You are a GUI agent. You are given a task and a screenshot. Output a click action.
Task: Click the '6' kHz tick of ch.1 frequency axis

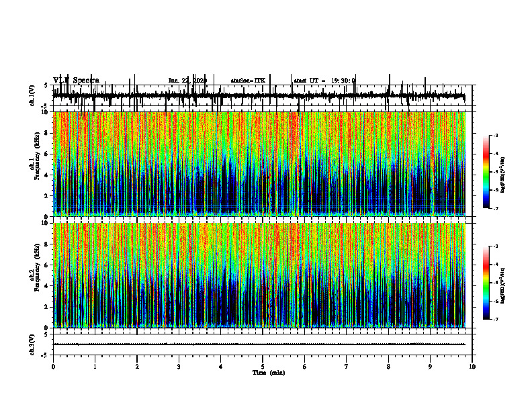point(46,154)
